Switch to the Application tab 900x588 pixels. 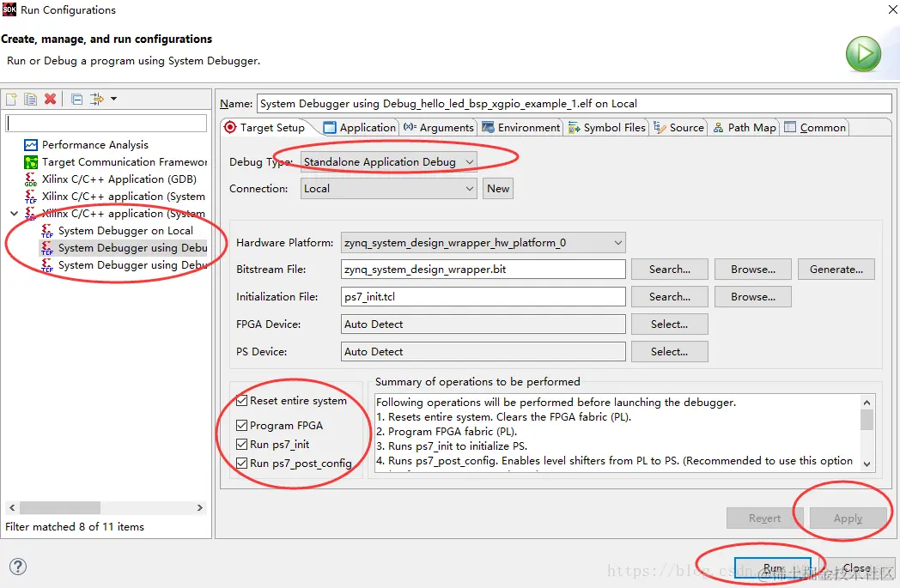(x=360, y=127)
